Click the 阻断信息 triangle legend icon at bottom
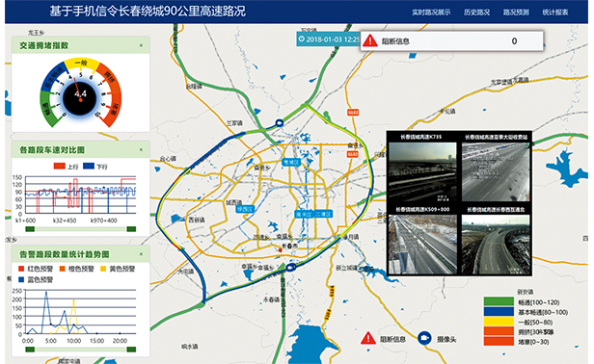Viewport: 594px width, 364px height. point(367,338)
